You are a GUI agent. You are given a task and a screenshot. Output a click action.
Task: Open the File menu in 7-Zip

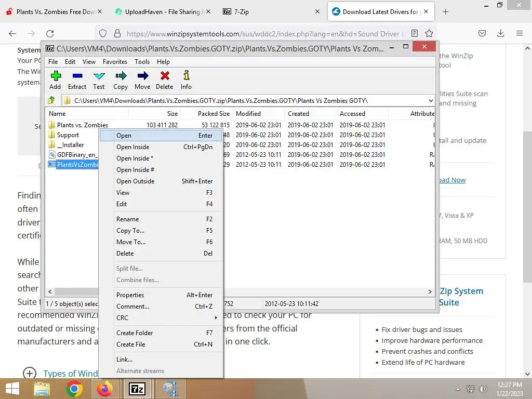click(x=53, y=62)
